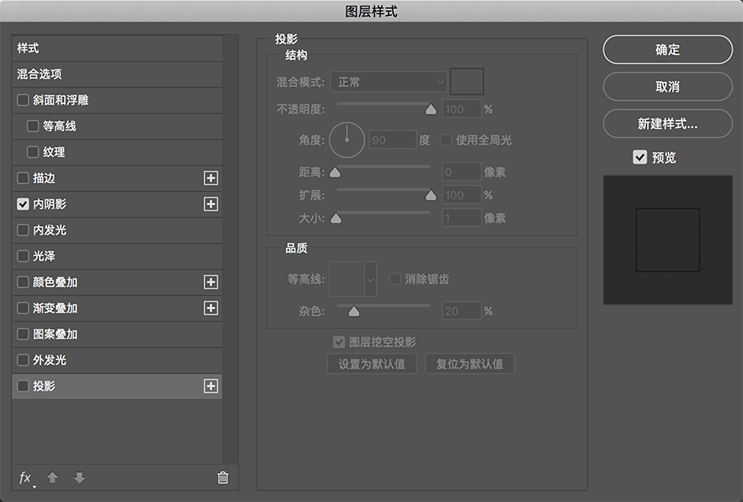Screen dimensions: 743x502
Task: Tick the 描边 checkbox
Action: point(23,178)
